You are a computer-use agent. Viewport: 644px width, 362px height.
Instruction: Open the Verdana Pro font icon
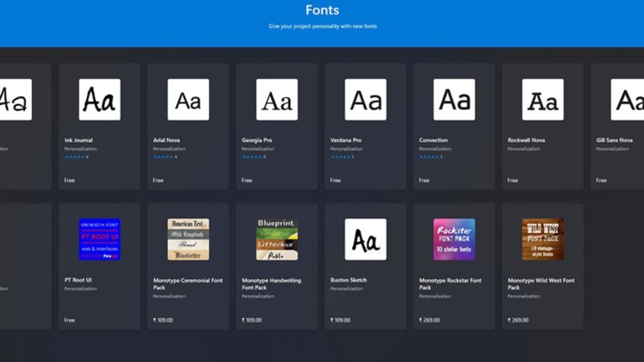point(366,100)
